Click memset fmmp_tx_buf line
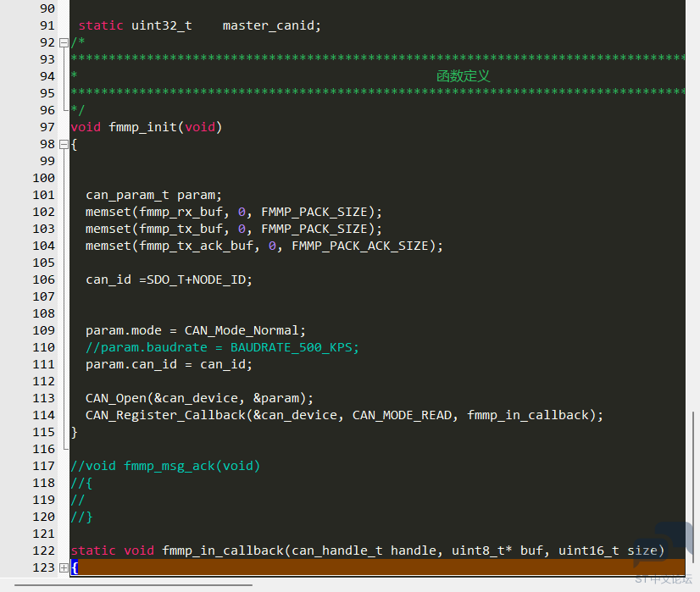Viewport: 700px width, 592px height. (234, 229)
